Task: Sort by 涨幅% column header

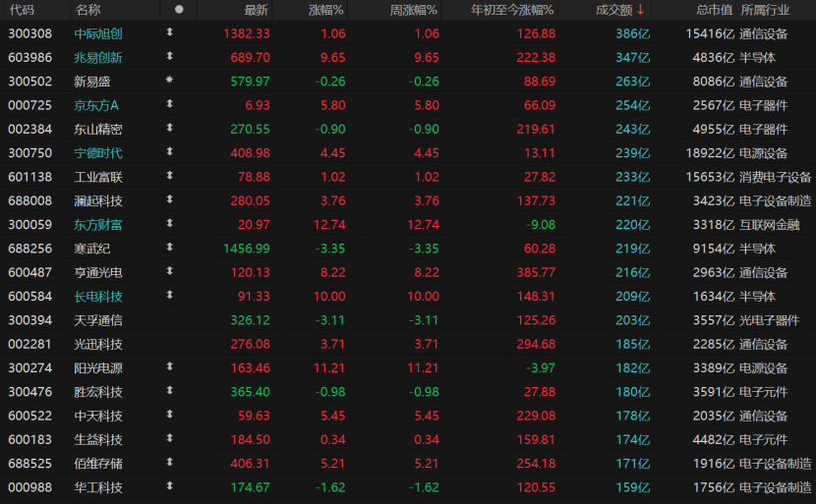Action: pyautogui.click(x=326, y=10)
